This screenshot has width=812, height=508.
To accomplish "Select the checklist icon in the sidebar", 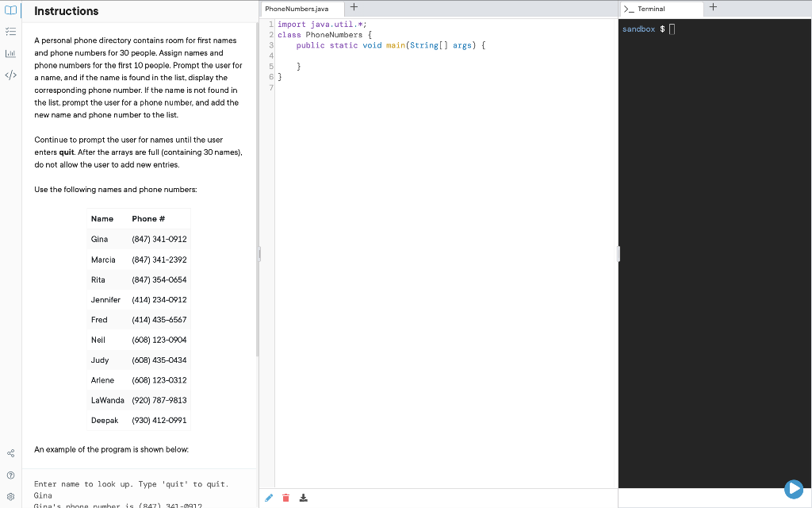I will coord(10,32).
